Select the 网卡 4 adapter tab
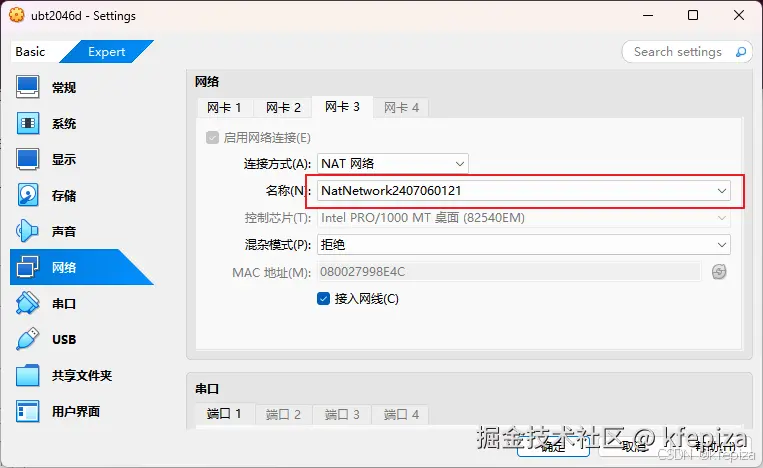This screenshot has height=468, width=763. click(401, 108)
